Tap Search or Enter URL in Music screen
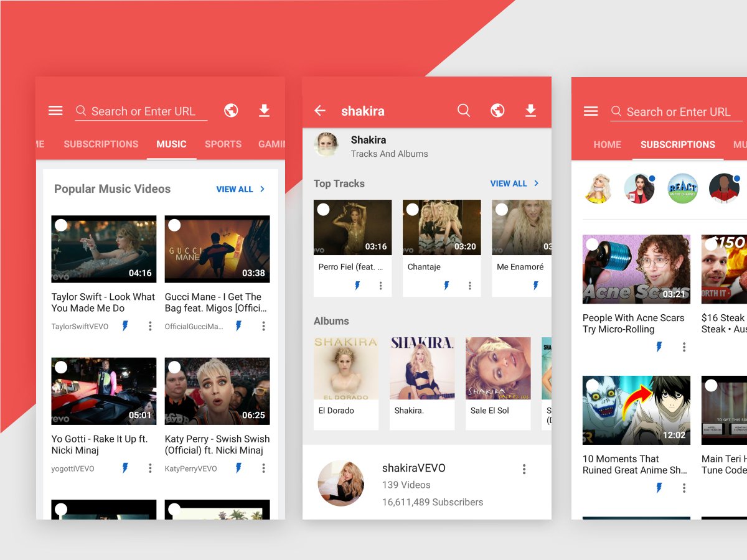Screen dimensions: 747x560 141,111
